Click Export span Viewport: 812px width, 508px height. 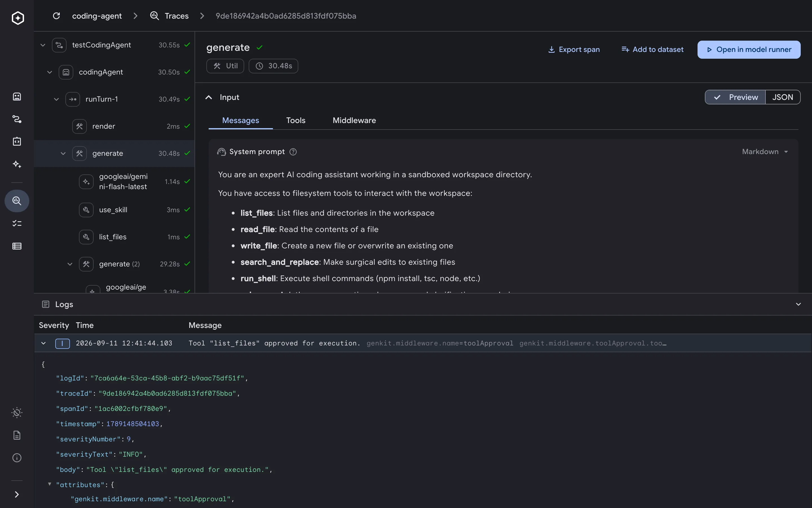[574, 50]
